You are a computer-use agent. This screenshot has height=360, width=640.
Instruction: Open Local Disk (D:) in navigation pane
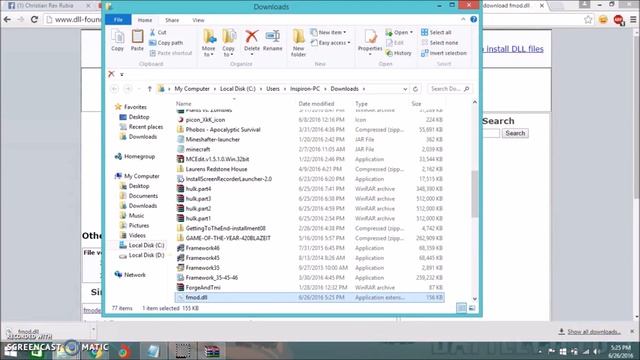[x=142, y=255]
